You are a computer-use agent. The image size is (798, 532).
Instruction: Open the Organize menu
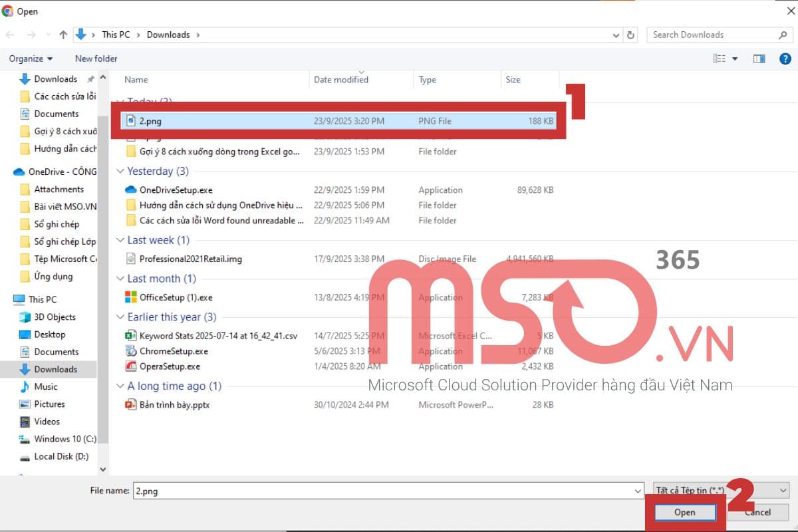31,59
